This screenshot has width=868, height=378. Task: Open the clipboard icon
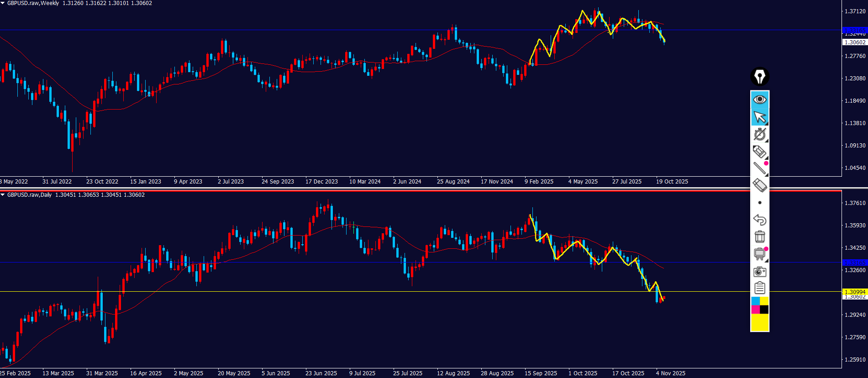pyautogui.click(x=759, y=288)
